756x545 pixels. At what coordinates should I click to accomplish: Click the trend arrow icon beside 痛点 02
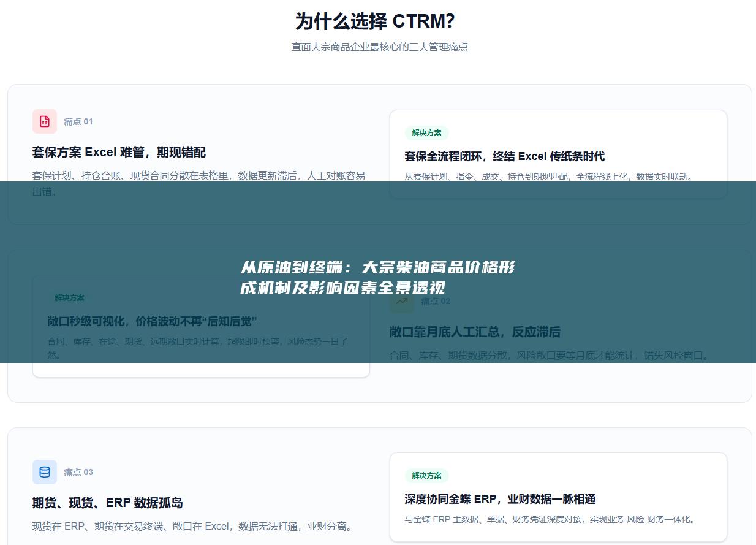[x=402, y=301]
